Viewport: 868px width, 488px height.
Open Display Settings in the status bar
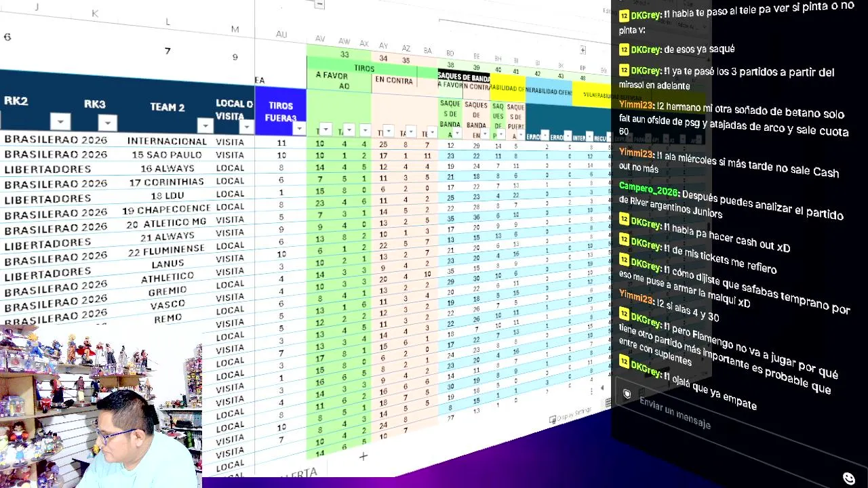(570, 415)
